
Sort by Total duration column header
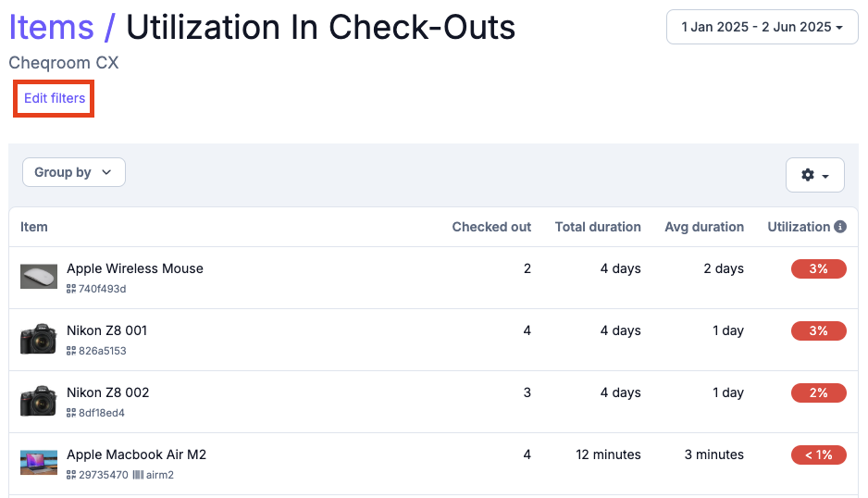598,227
